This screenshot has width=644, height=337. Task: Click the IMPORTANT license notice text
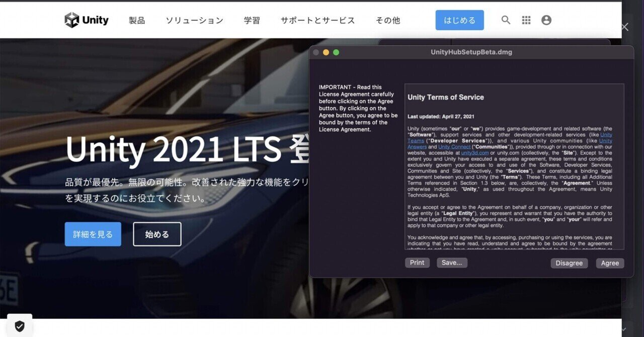pyautogui.click(x=358, y=108)
